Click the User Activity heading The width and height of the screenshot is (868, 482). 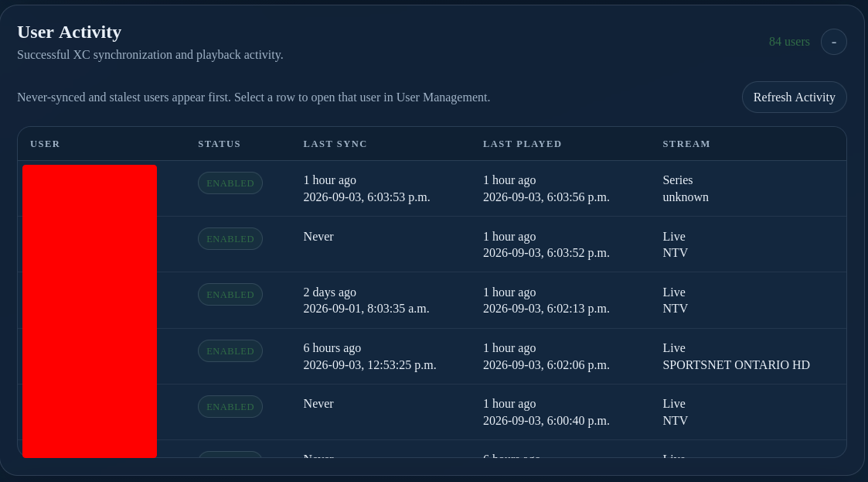70,32
